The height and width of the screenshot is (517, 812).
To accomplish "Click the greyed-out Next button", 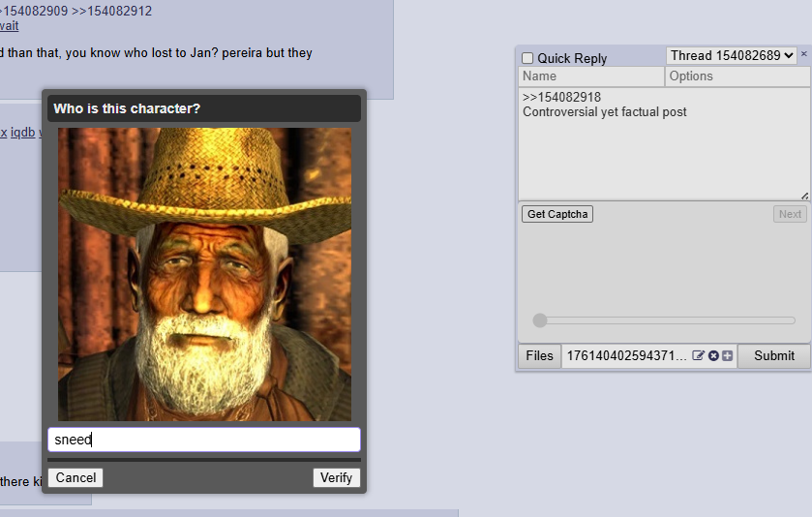I will tap(790, 214).
